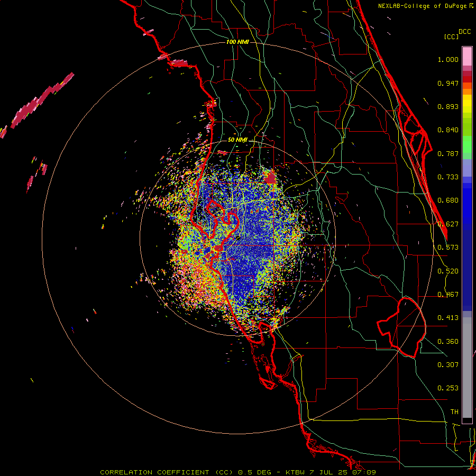Select the 0.307 legend value

coord(448,364)
